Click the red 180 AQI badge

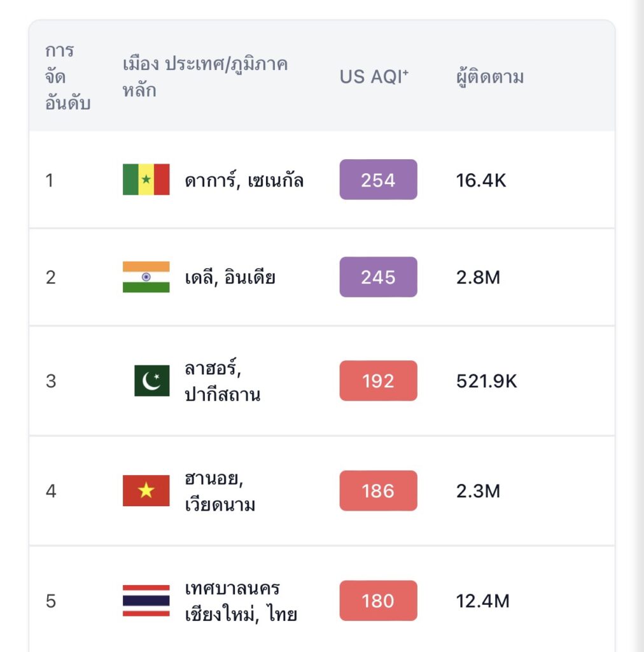coord(378,601)
